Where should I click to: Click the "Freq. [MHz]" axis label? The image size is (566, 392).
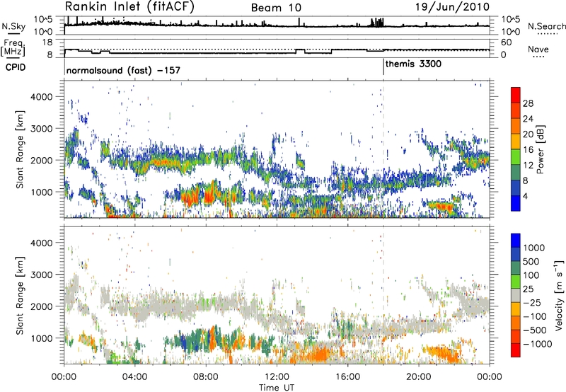click(x=13, y=48)
